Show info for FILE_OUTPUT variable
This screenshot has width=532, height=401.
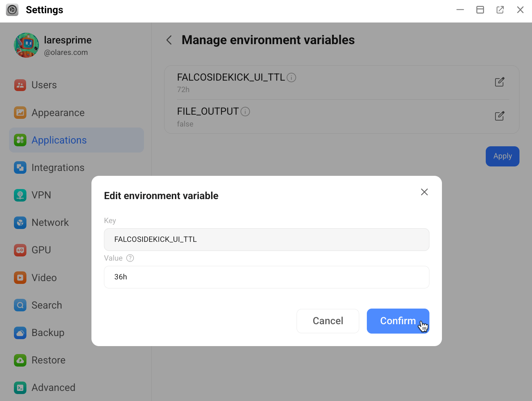[245, 112]
